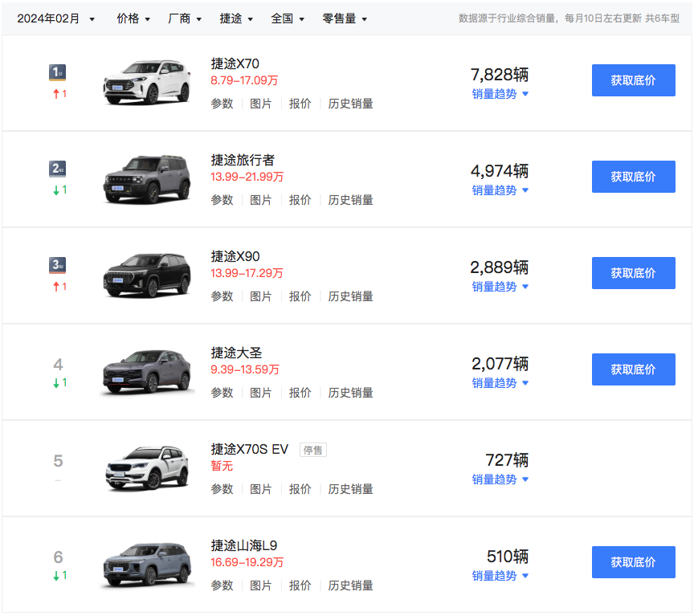Expand 销量趋势 for 捷途X70
The image size is (694, 616).
500,94
